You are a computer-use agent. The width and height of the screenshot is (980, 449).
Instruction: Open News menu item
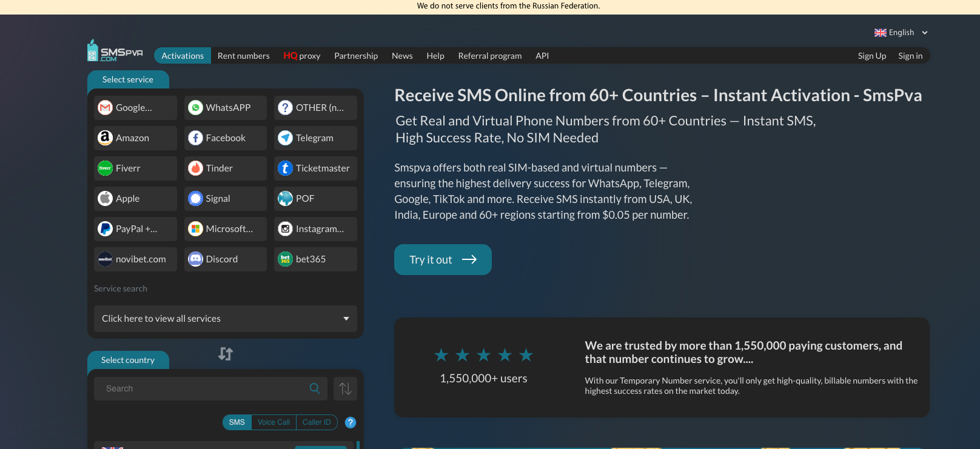point(402,56)
